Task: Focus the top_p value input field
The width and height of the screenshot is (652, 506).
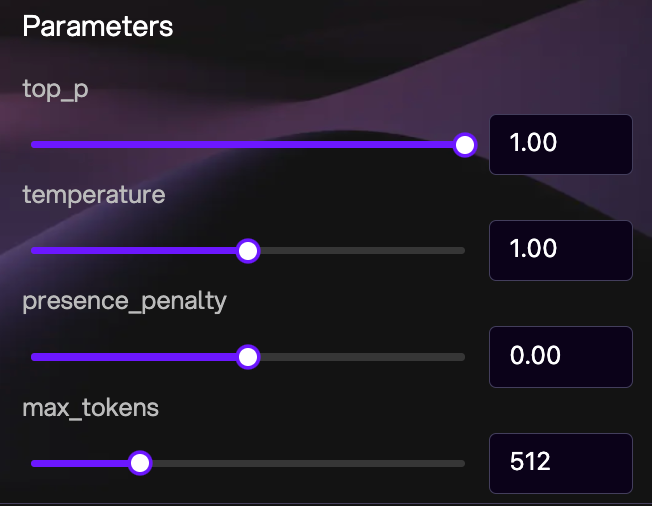Action: [x=560, y=144]
